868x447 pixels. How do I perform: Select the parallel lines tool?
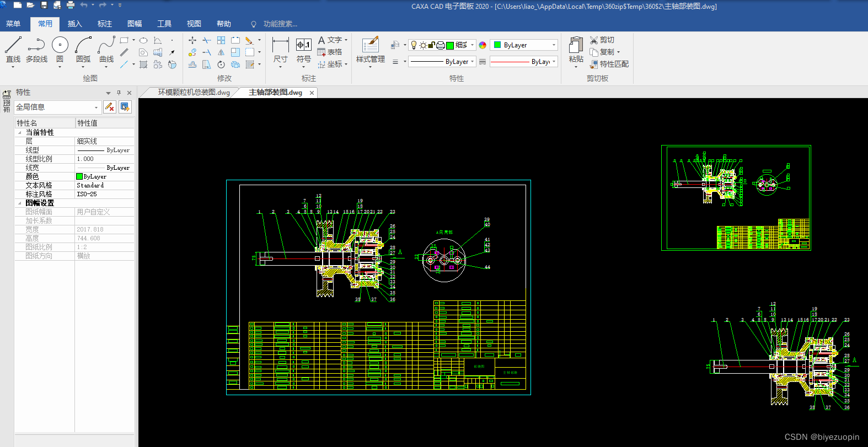124,52
